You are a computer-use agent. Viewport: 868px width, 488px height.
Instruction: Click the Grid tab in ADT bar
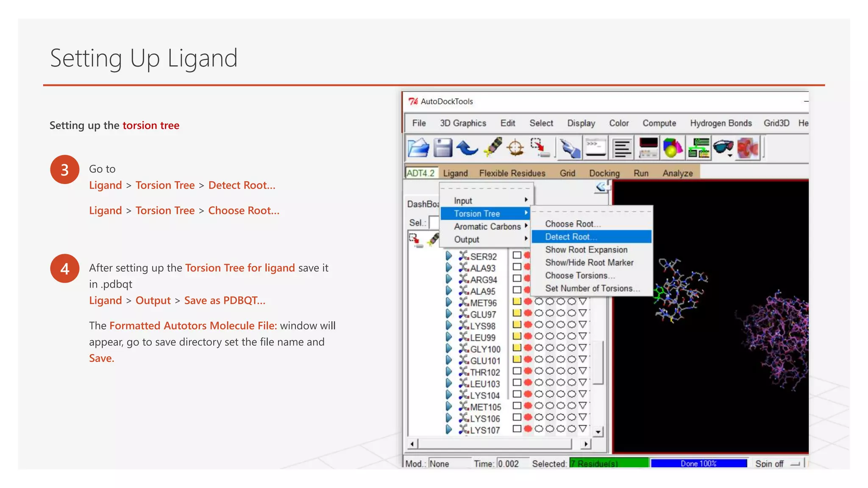[x=567, y=173]
